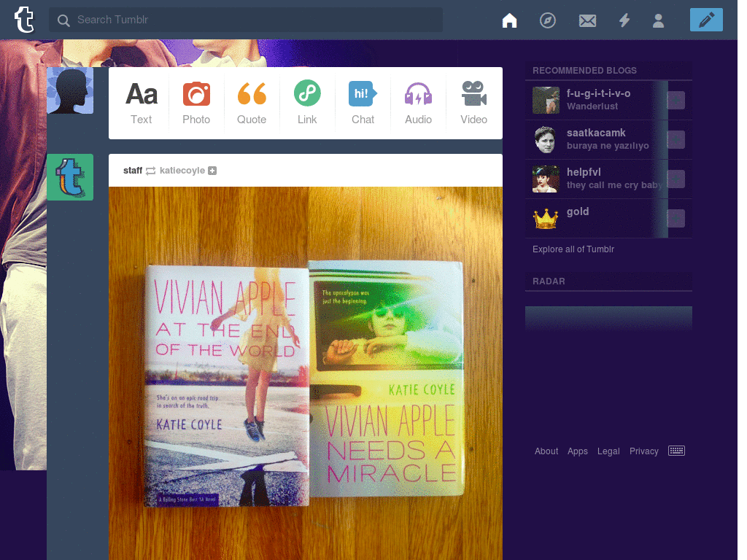This screenshot has width=747, height=560.
Task: Go to the Home dashboard icon
Action: 509,20
